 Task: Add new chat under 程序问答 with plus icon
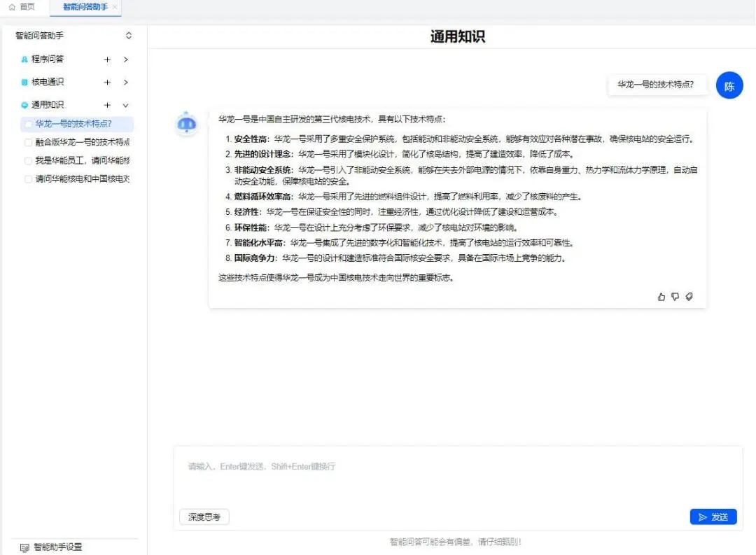[107, 59]
